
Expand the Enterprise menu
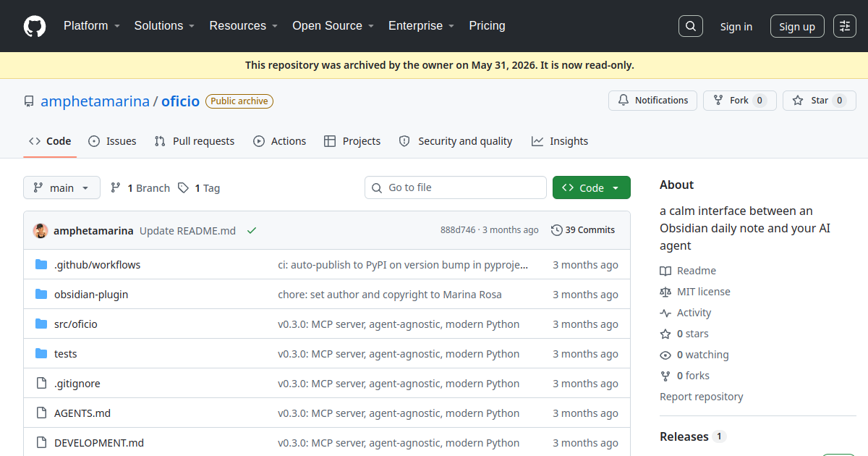[x=421, y=25]
